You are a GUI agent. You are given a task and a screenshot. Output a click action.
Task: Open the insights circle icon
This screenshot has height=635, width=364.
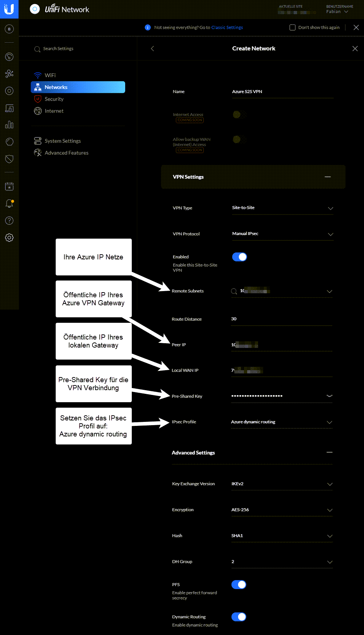(9, 142)
